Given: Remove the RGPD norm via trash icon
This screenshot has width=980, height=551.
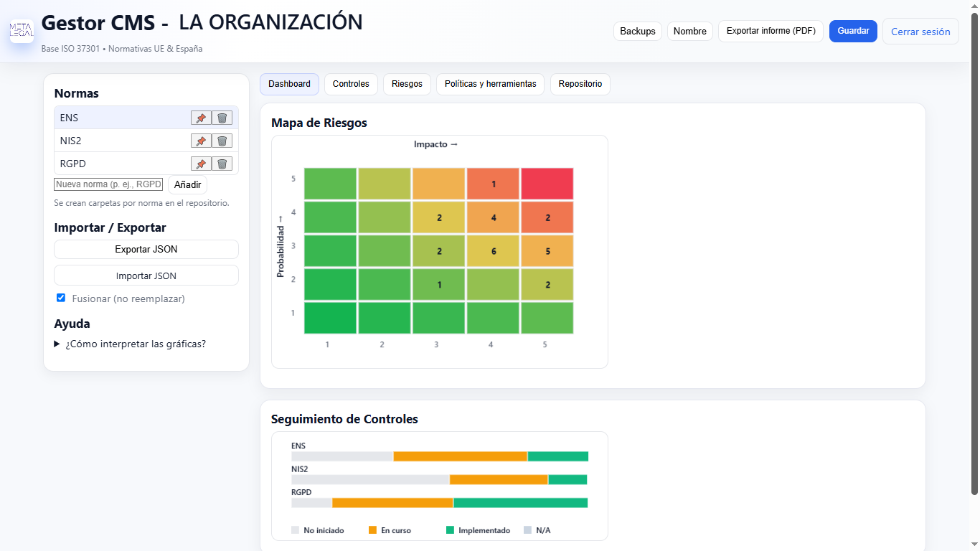Looking at the screenshot, I should [x=222, y=164].
